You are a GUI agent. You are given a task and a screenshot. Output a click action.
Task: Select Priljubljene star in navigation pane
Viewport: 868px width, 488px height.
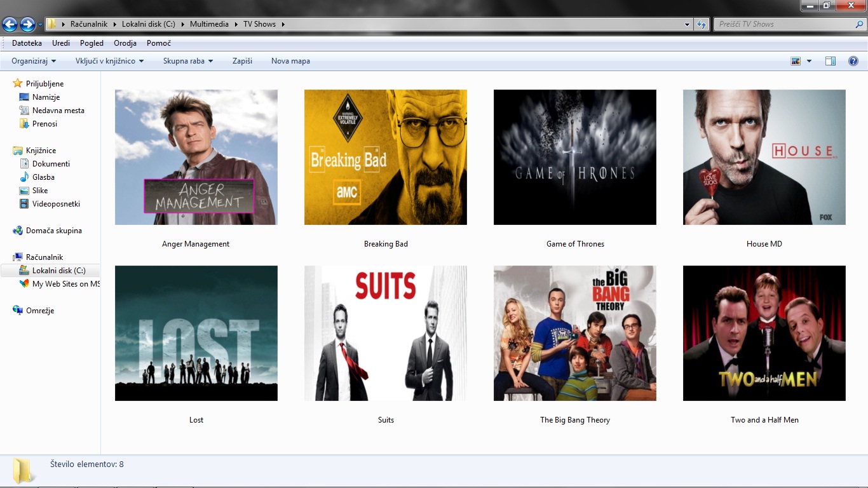click(18, 83)
